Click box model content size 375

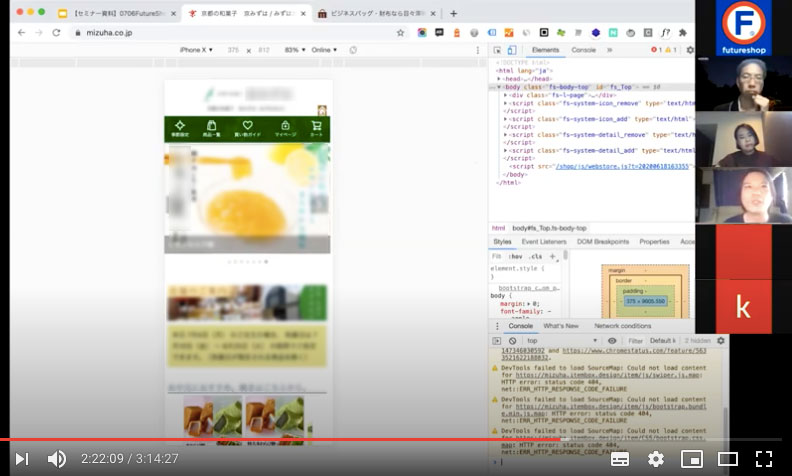click(646, 301)
